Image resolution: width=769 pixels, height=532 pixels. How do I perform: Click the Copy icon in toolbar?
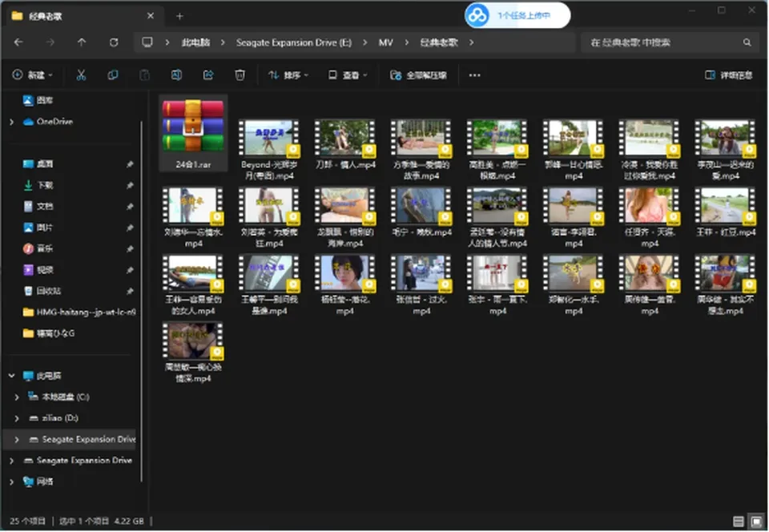[x=113, y=75]
